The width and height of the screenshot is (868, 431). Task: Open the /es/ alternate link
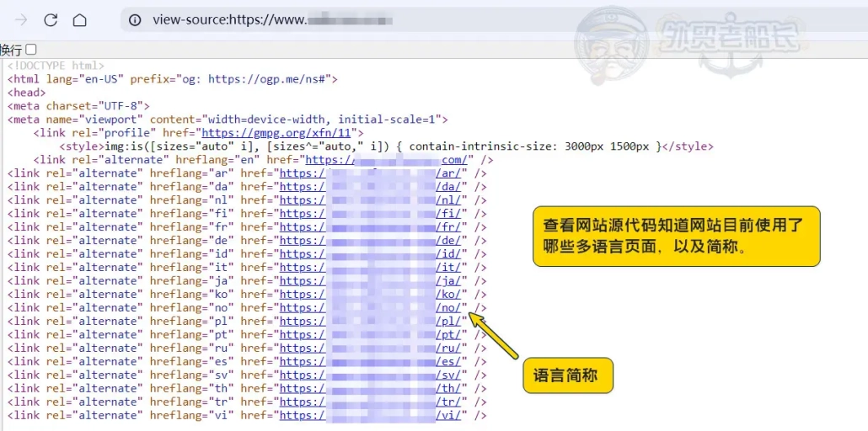370,361
